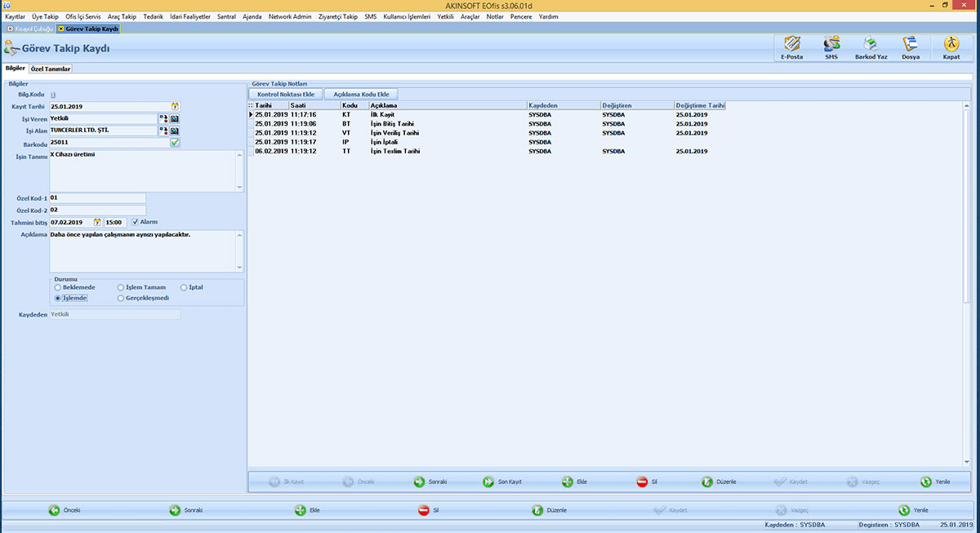Viewport: 980px width, 533px height.
Task: Click Düzenle in the notes navigation bar
Action: pos(719,482)
